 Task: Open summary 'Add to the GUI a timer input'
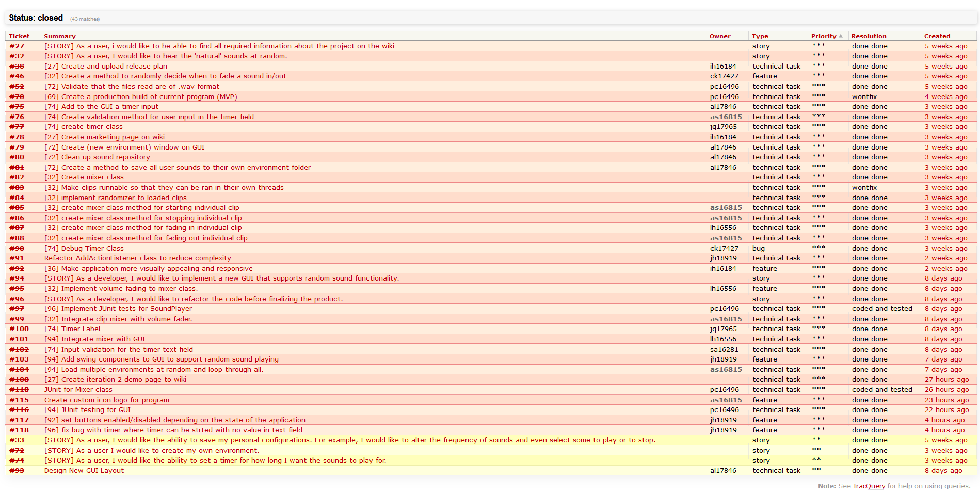click(x=101, y=107)
